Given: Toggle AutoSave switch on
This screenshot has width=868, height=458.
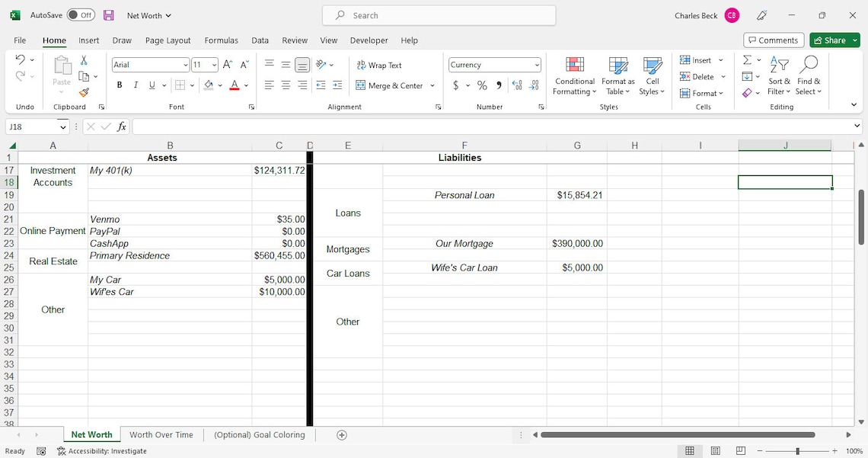Looking at the screenshot, I should pos(81,15).
